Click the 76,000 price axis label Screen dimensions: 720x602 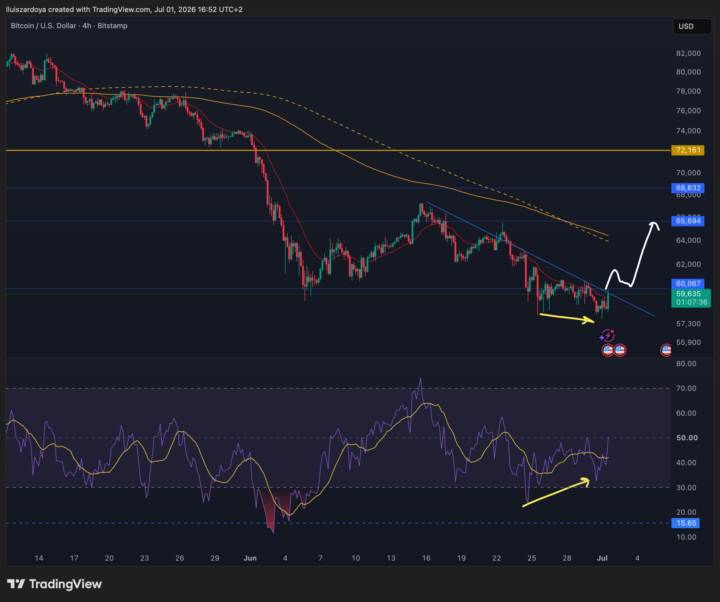pyautogui.click(x=688, y=111)
